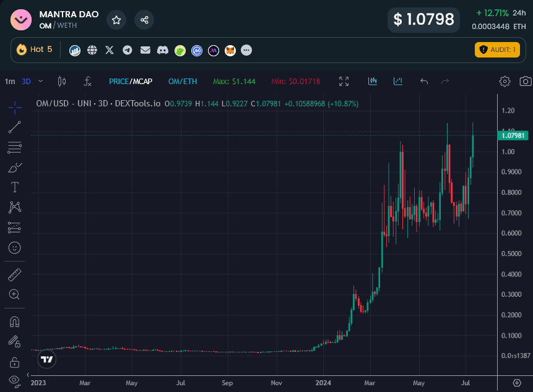Select the crosshair cursor tool
This screenshot has height=392, width=533.
15,108
